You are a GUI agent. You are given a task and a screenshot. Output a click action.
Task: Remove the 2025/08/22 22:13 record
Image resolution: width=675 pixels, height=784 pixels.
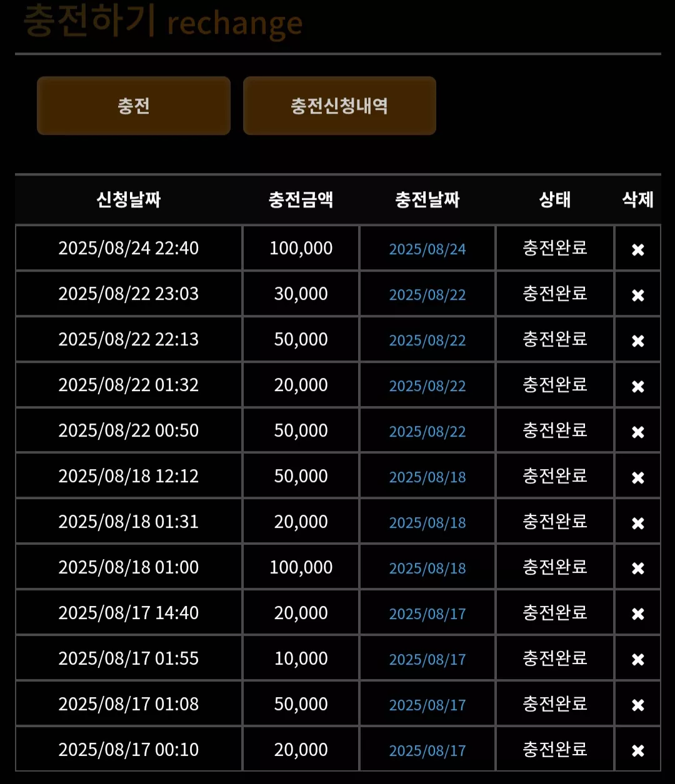637,340
